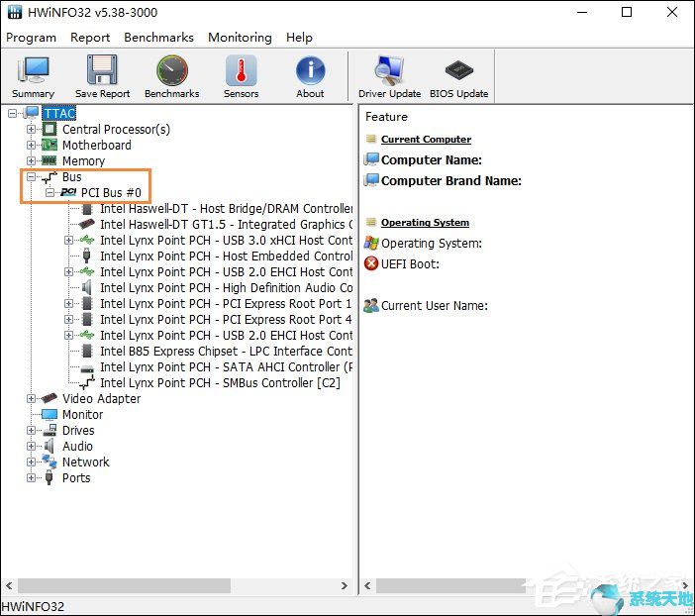This screenshot has height=616, width=695.
Task: Collapse the Bus node
Action: [x=31, y=176]
